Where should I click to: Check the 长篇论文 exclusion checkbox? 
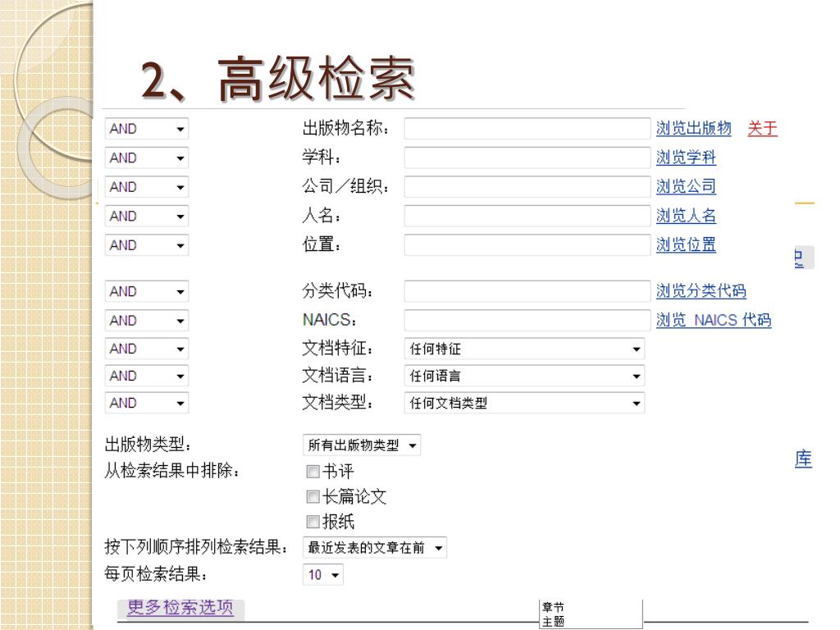[x=313, y=496]
